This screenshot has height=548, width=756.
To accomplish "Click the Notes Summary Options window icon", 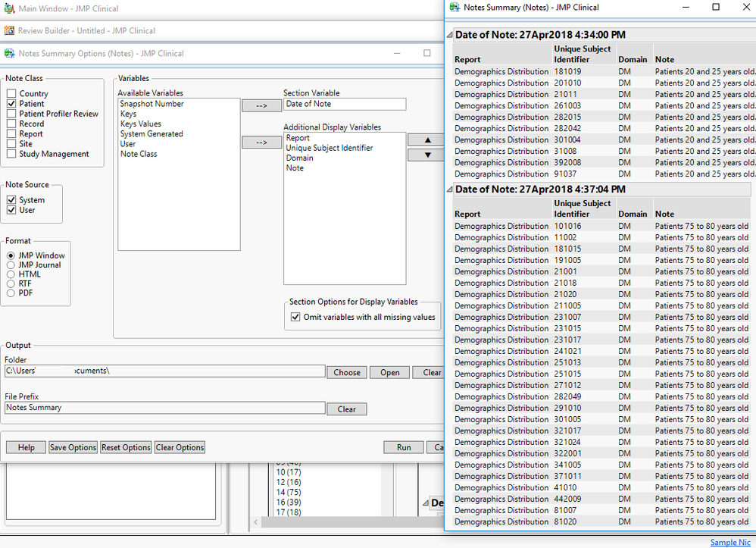I will (x=9, y=53).
